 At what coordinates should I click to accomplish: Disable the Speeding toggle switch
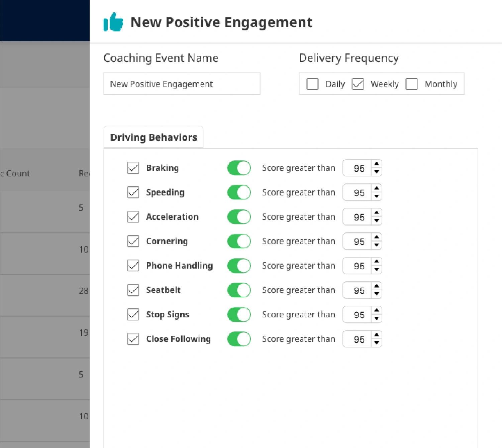pyautogui.click(x=239, y=192)
